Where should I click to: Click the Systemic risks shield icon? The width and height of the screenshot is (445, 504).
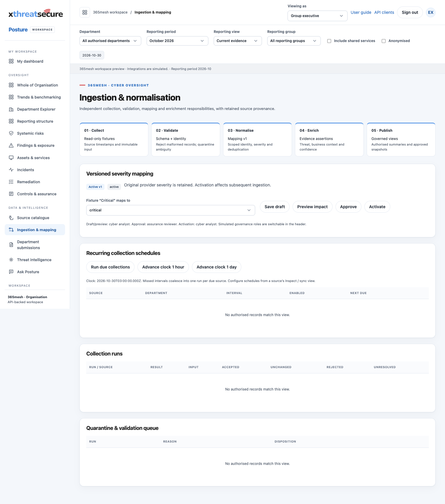coord(11,133)
